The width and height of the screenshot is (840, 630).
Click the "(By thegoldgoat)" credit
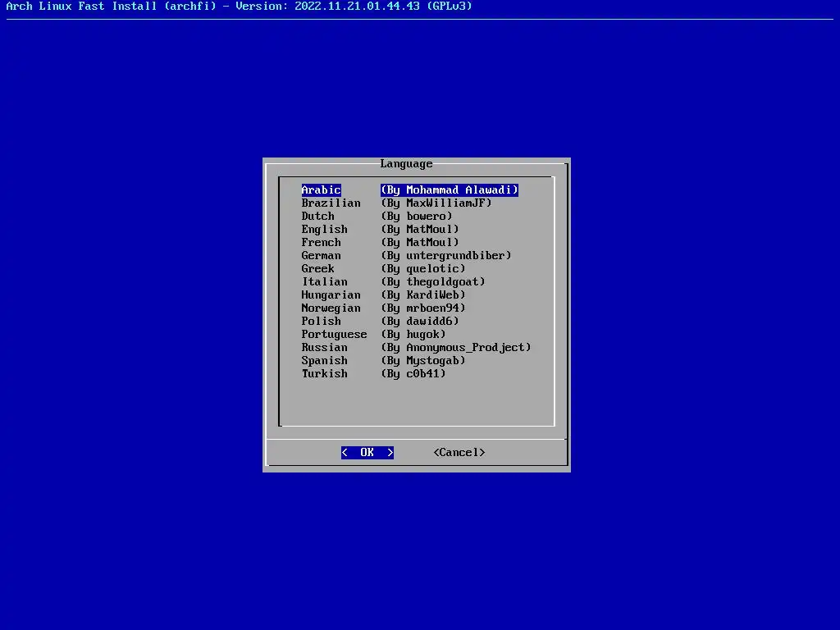(x=433, y=282)
